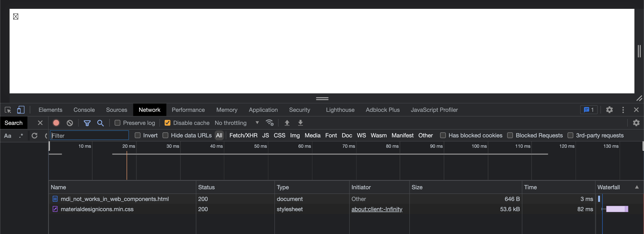Click the import HAR upload icon
Viewport: 644px width, 234px height.
pyautogui.click(x=287, y=123)
